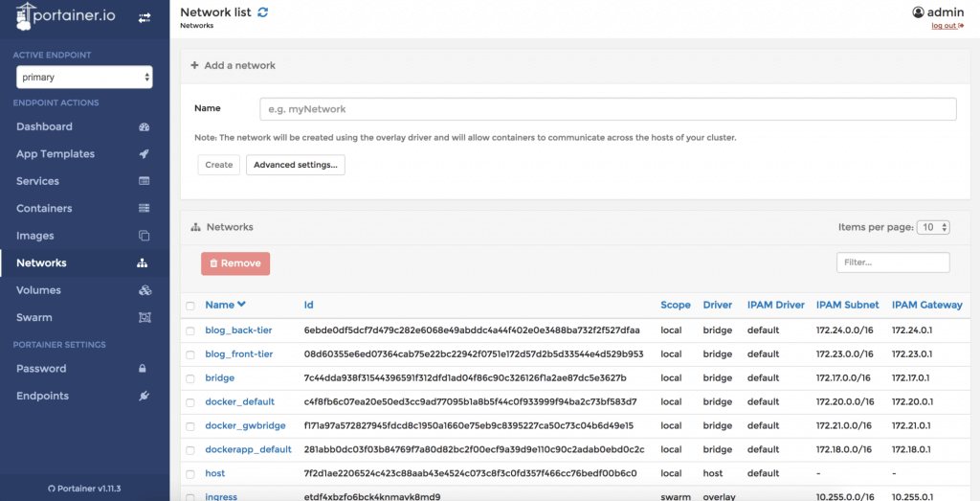Screen dimensions: 980x501
Task: Click subnet value 172.24.0.0/16
Action: point(845,330)
